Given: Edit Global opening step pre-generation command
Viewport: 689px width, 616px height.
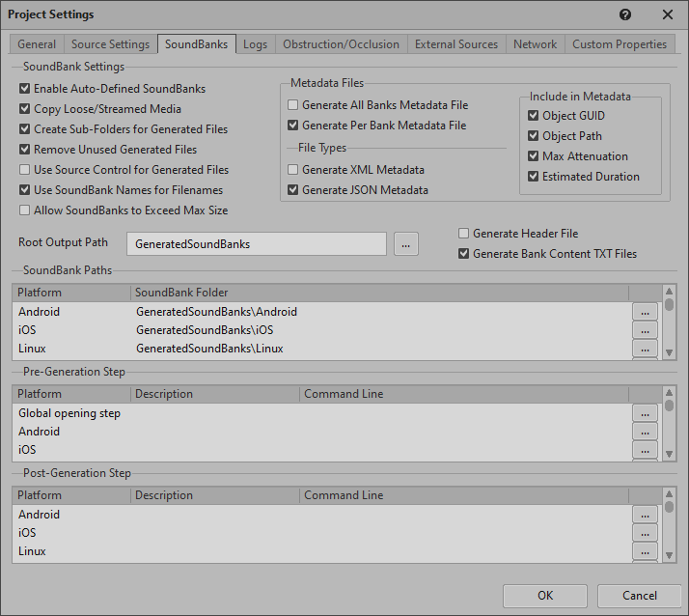Looking at the screenshot, I should click(645, 413).
